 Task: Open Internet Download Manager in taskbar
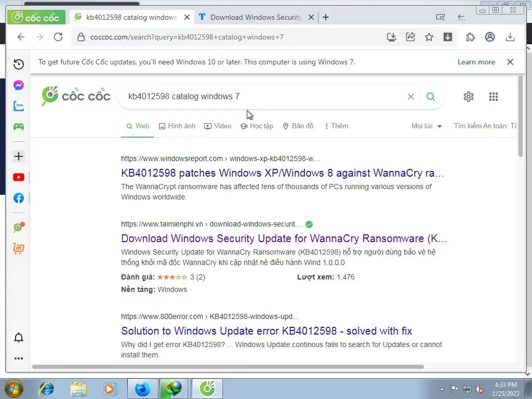click(174, 389)
